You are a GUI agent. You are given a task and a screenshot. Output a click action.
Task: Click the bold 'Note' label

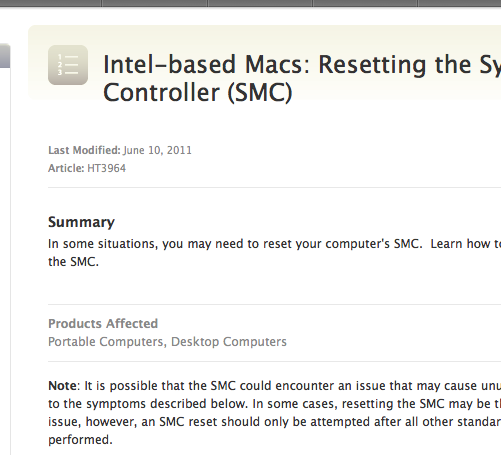click(x=62, y=386)
